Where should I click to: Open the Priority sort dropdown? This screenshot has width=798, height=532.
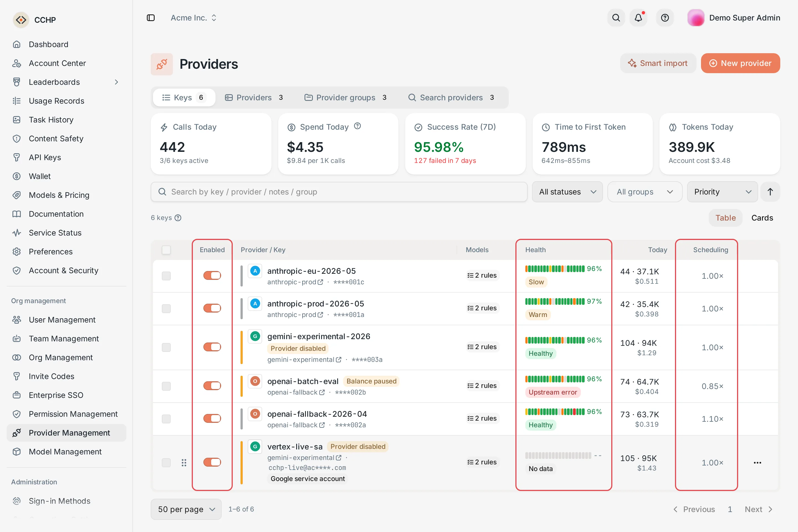click(722, 192)
